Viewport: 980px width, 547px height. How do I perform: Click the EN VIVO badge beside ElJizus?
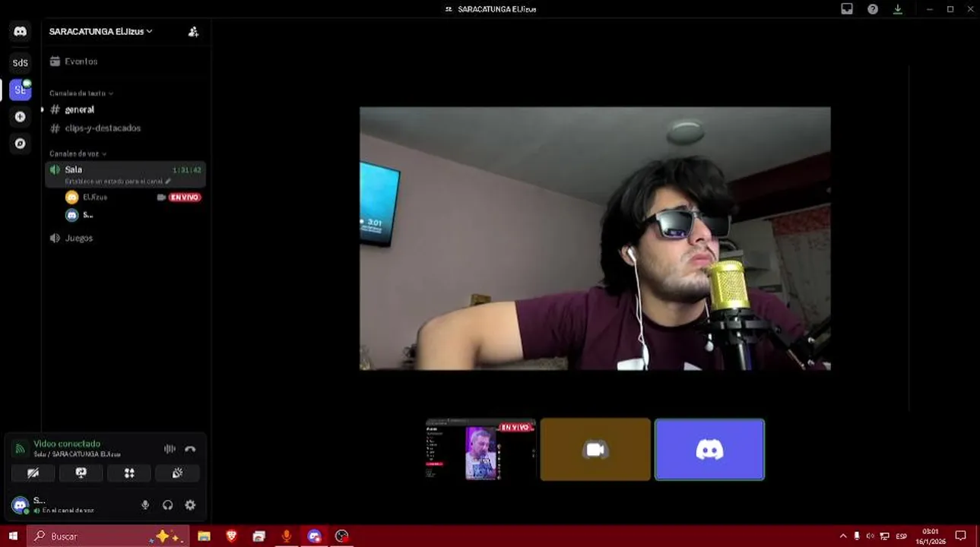click(185, 197)
